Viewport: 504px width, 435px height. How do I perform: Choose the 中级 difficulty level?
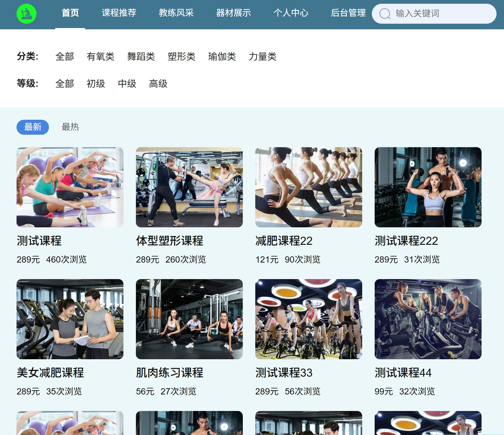127,84
